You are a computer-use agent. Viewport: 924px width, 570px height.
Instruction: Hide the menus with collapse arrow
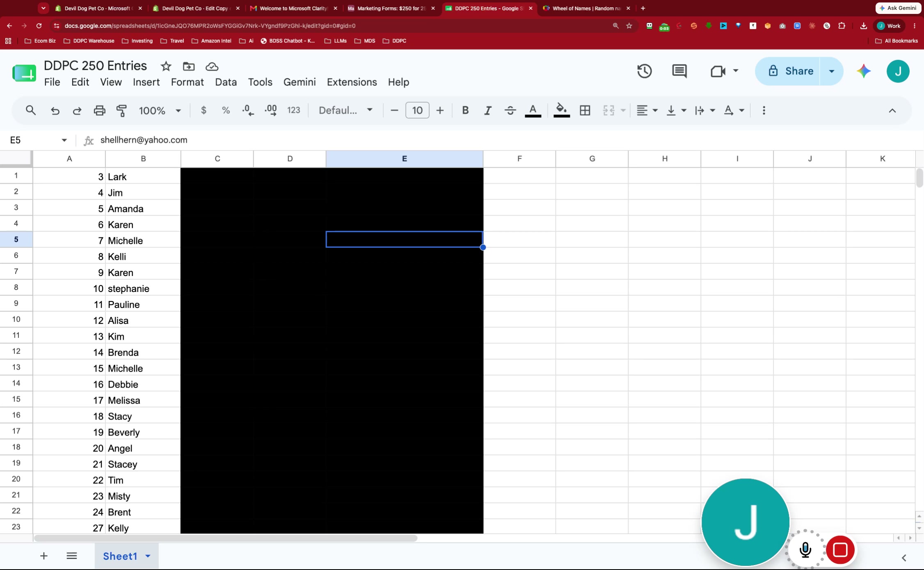[892, 111]
